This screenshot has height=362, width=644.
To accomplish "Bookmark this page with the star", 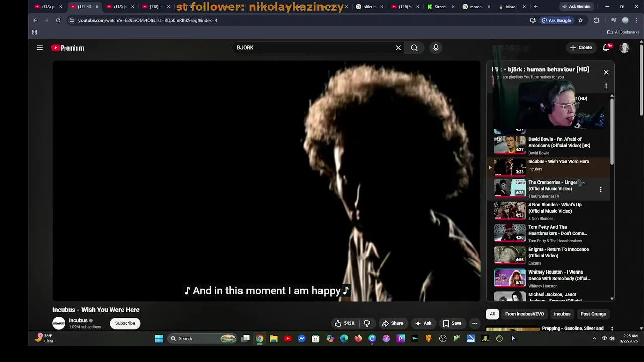I will point(580,20).
